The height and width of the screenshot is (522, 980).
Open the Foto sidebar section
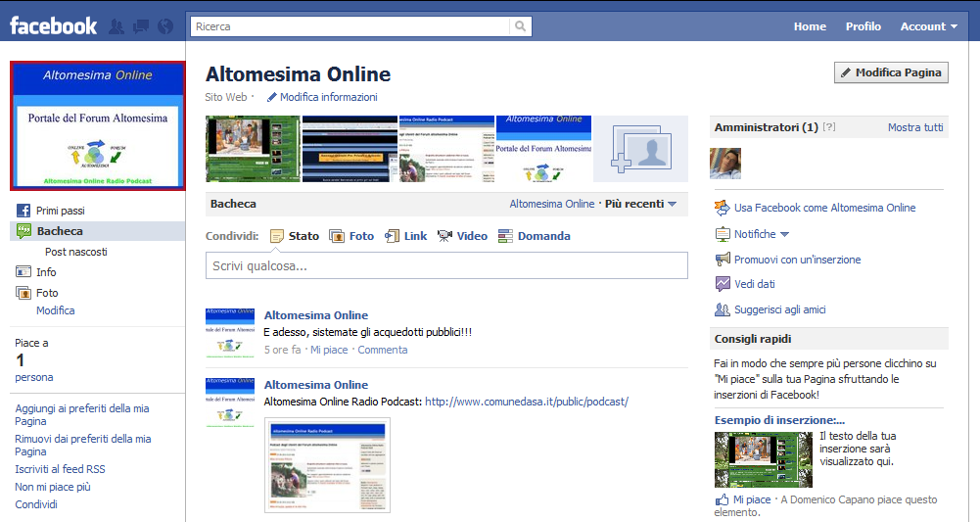pos(47,293)
